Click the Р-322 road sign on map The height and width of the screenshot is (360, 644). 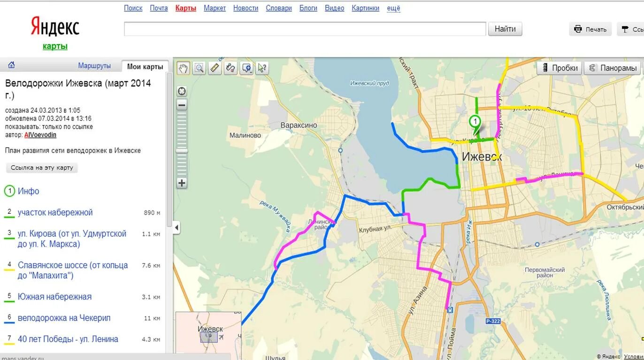tap(493, 321)
